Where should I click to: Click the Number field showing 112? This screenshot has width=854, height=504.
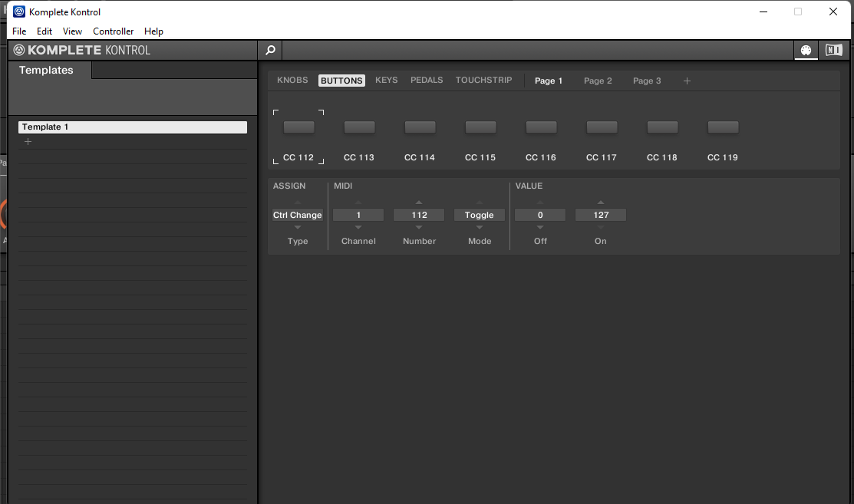click(x=419, y=215)
